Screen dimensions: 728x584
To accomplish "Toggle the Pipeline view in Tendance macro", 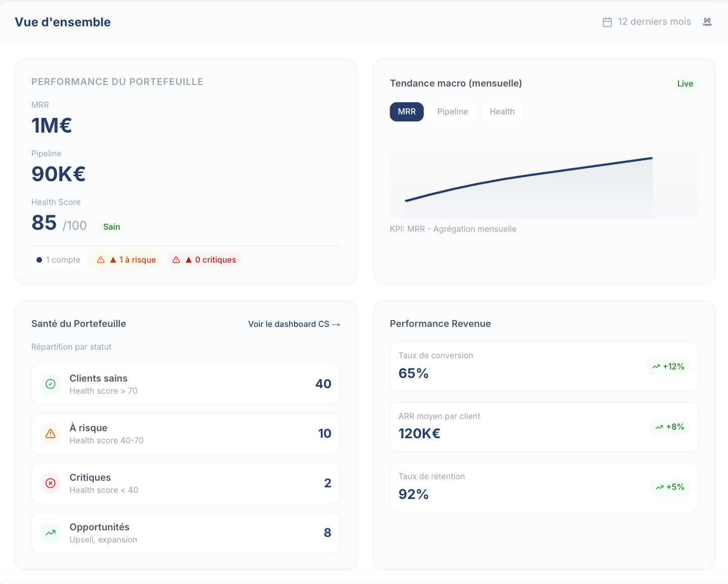I will (x=452, y=111).
